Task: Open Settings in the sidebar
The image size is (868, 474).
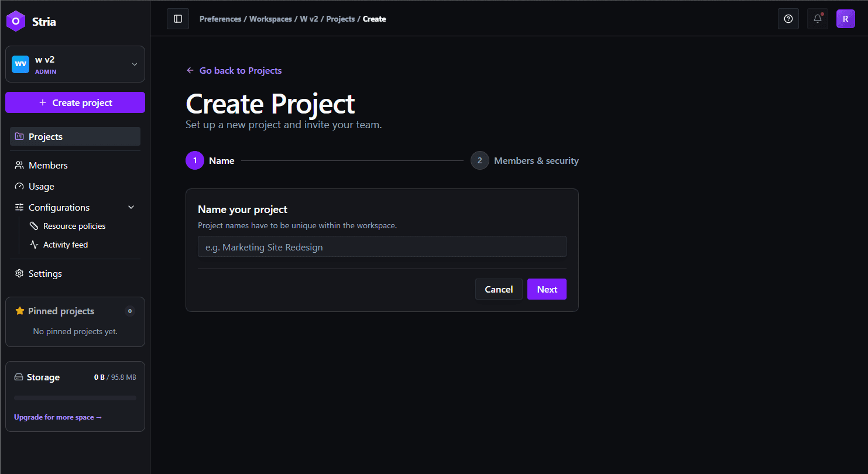Action: click(x=75, y=273)
